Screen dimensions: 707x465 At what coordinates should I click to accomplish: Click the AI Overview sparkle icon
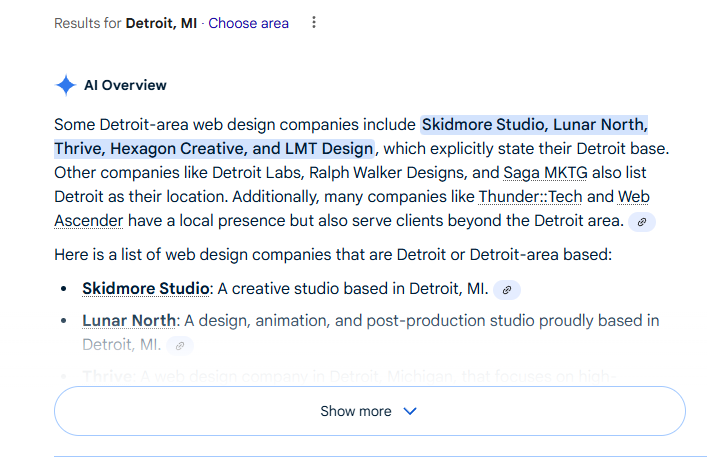66,85
